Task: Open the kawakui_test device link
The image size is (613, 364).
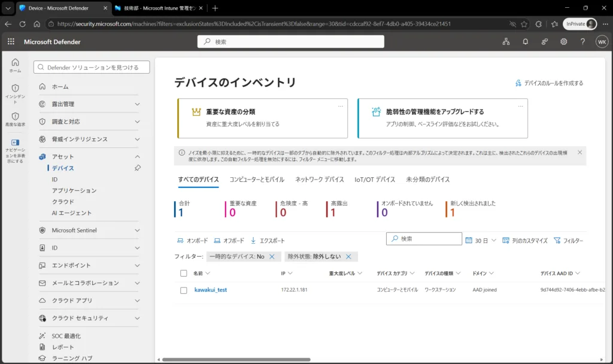Action: point(210,290)
